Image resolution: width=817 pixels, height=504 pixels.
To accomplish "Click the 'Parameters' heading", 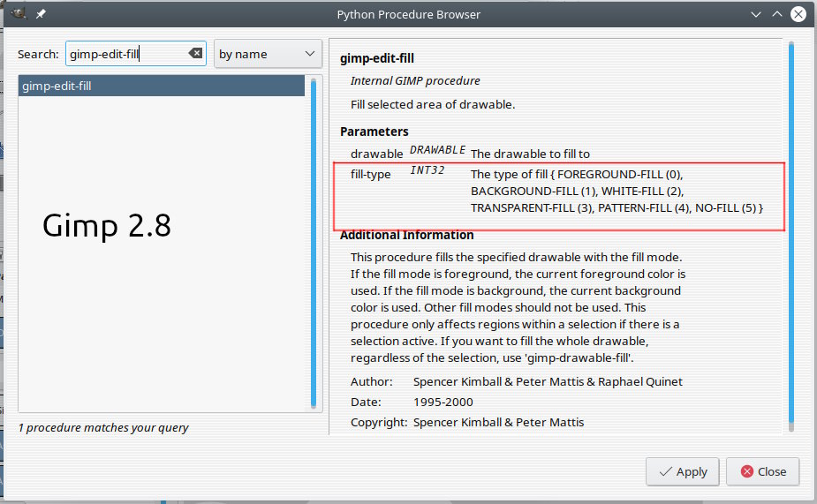I will pos(374,132).
